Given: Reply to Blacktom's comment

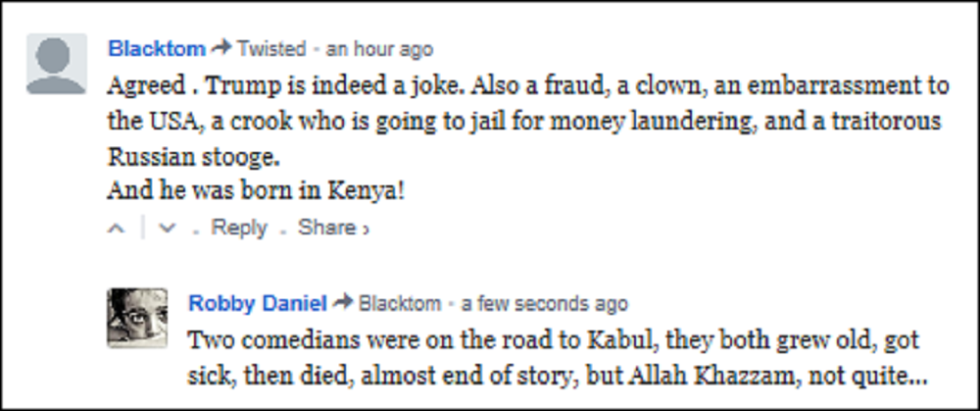Looking at the screenshot, I should tap(238, 229).
